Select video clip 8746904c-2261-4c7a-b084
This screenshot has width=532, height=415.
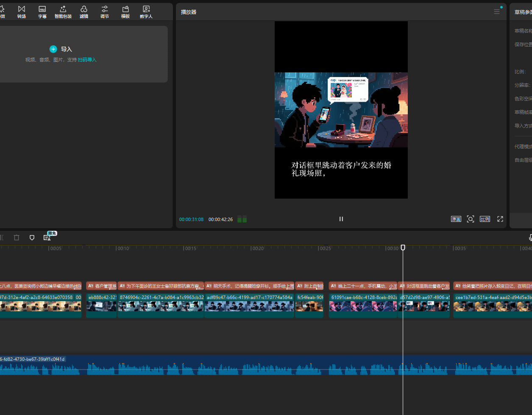click(x=161, y=306)
